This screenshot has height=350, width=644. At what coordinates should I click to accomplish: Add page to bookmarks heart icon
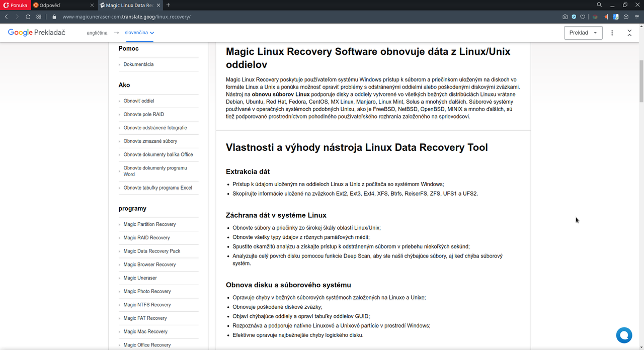[582, 17]
